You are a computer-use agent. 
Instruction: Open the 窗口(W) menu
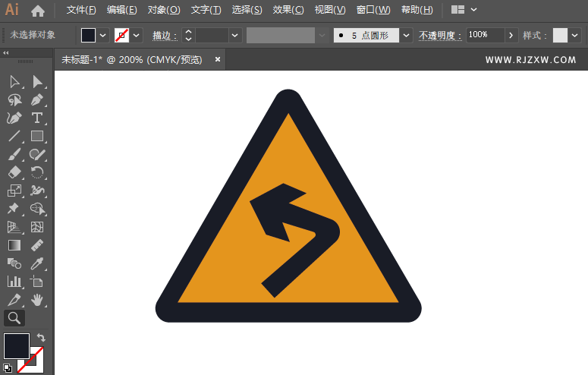[373, 10]
